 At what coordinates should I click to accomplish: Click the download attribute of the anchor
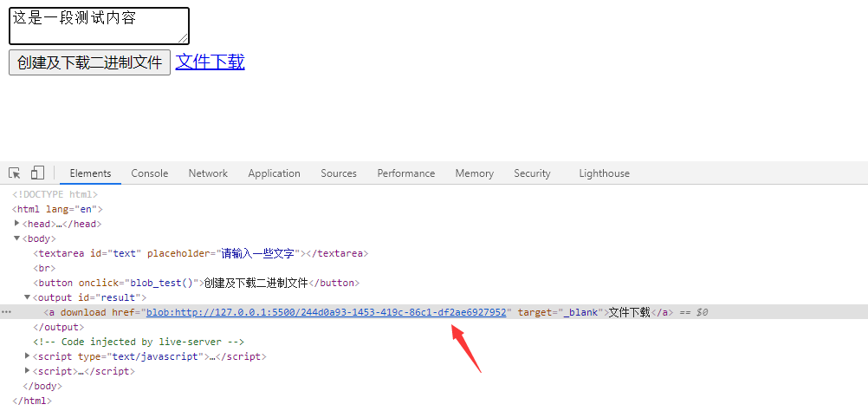coord(83,312)
